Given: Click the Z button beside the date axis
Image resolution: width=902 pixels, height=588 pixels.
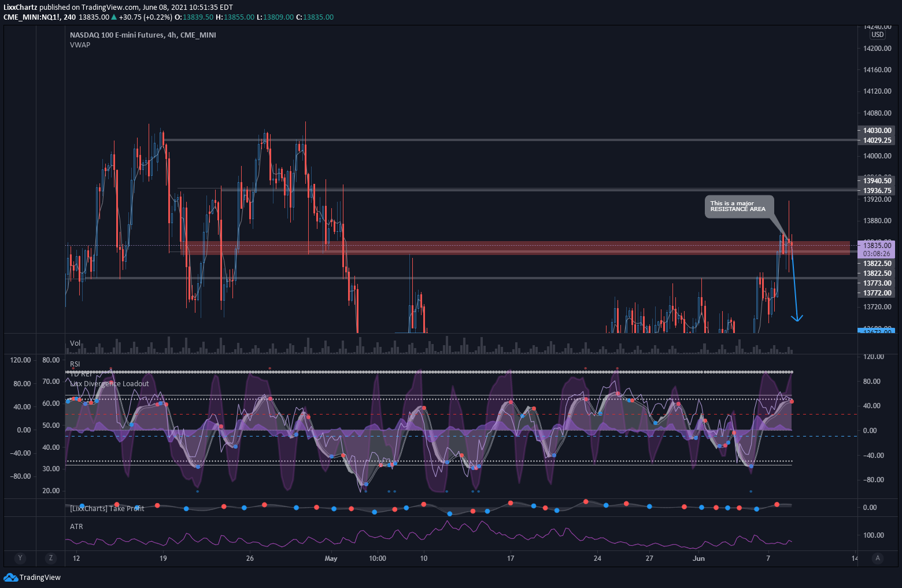Looking at the screenshot, I should click(51, 558).
